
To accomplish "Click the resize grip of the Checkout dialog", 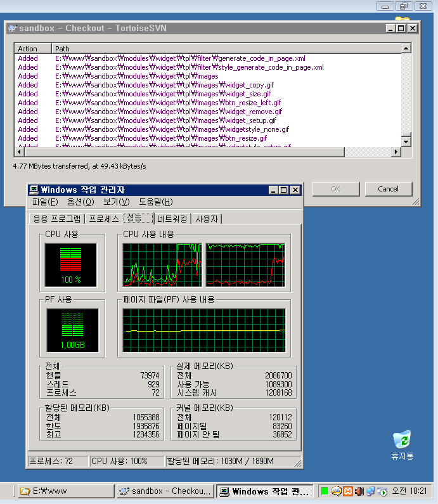I will [x=416, y=202].
